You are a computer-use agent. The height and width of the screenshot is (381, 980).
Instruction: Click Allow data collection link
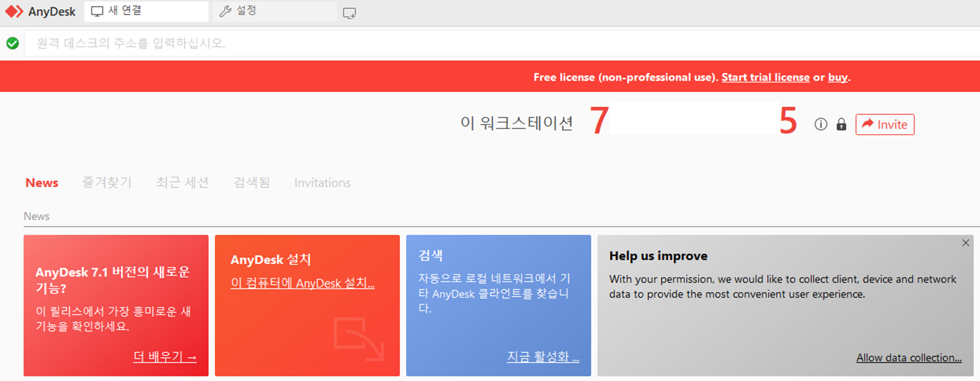click(x=909, y=358)
